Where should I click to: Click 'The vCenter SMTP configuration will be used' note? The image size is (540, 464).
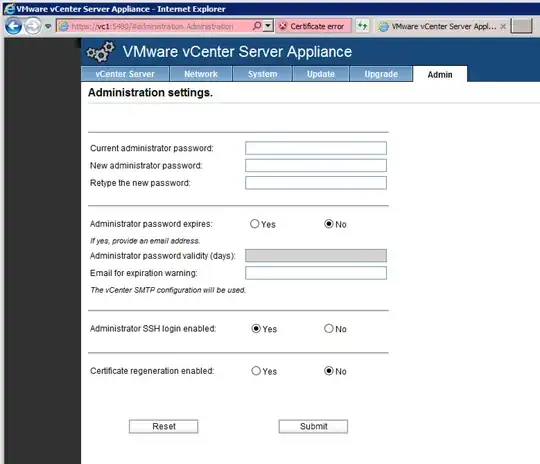(168, 290)
